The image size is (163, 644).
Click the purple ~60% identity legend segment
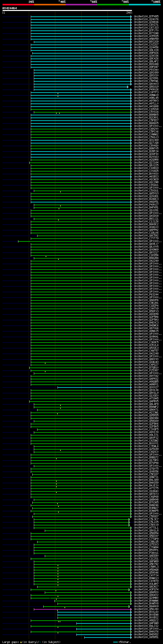click(x=81, y=5)
